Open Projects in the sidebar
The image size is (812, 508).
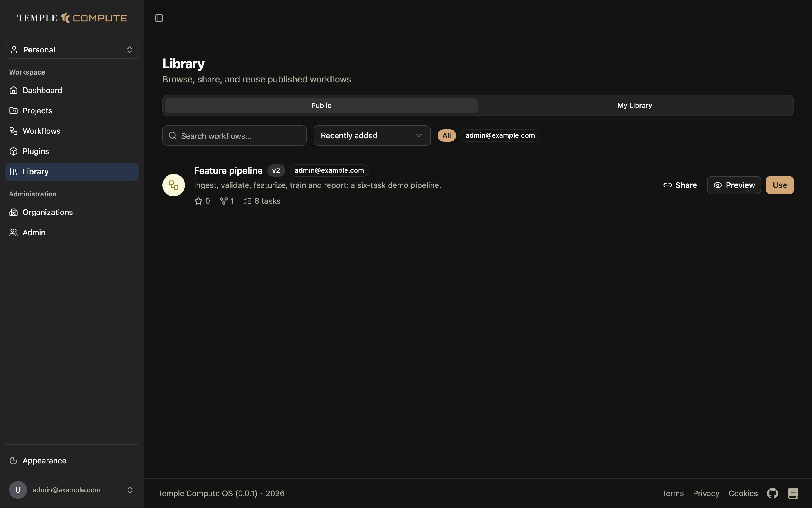(x=72, y=111)
